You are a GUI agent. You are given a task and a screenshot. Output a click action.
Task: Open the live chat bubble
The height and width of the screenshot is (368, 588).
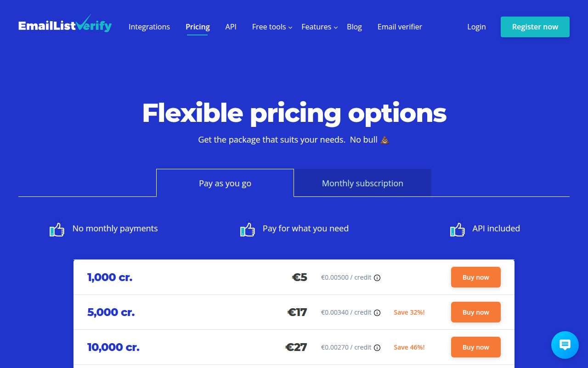coord(565,345)
